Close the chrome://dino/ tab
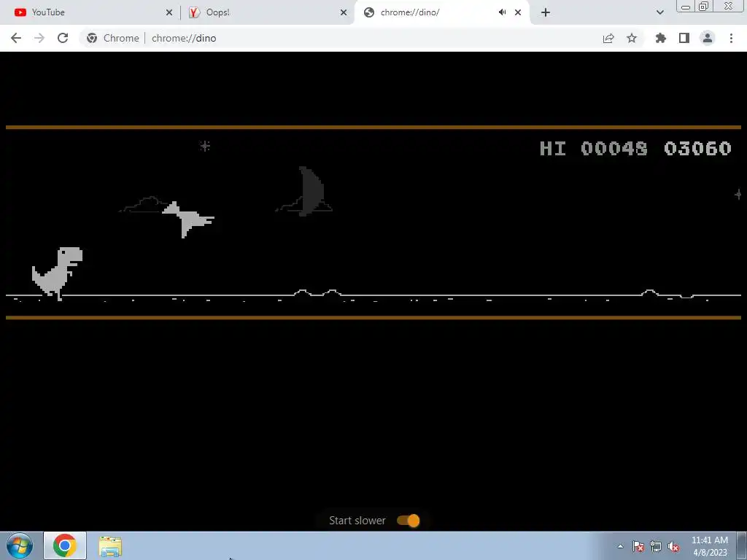747x560 pixels. tap(518, 12)
